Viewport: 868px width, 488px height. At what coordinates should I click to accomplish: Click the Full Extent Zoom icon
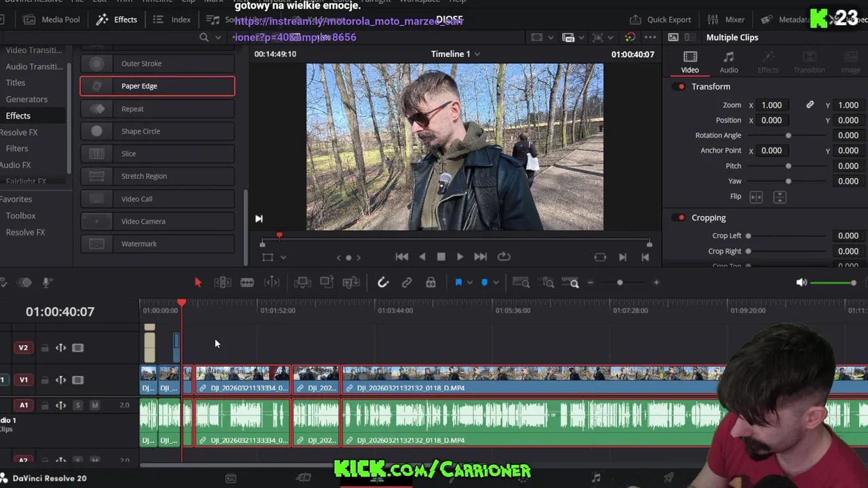(521, 283)
